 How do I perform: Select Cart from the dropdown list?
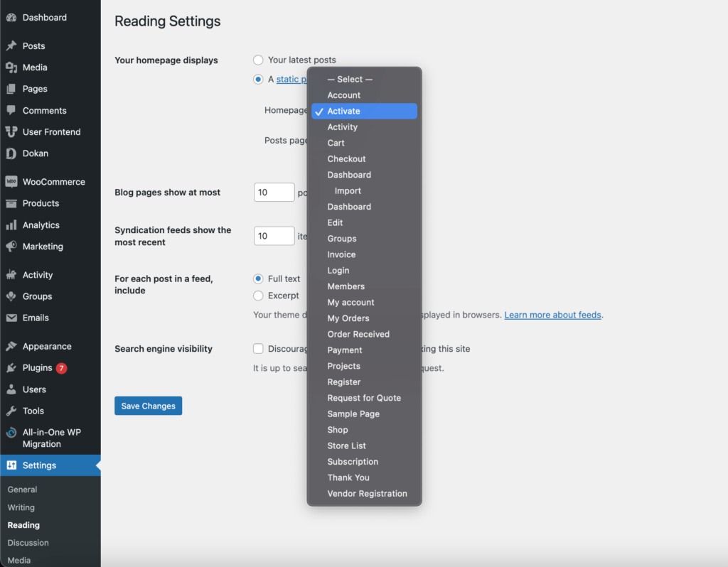[365, 143]
